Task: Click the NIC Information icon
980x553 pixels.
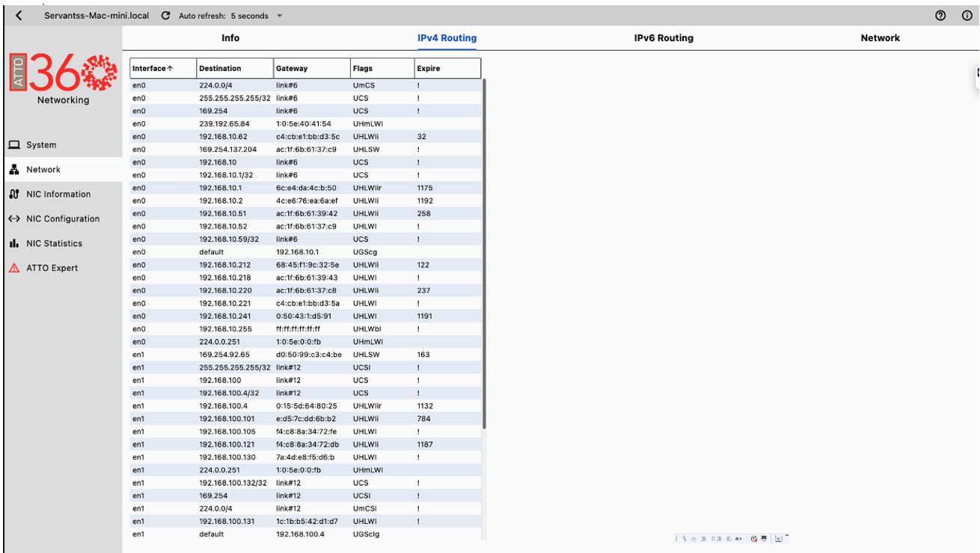Action: [13, 195]
